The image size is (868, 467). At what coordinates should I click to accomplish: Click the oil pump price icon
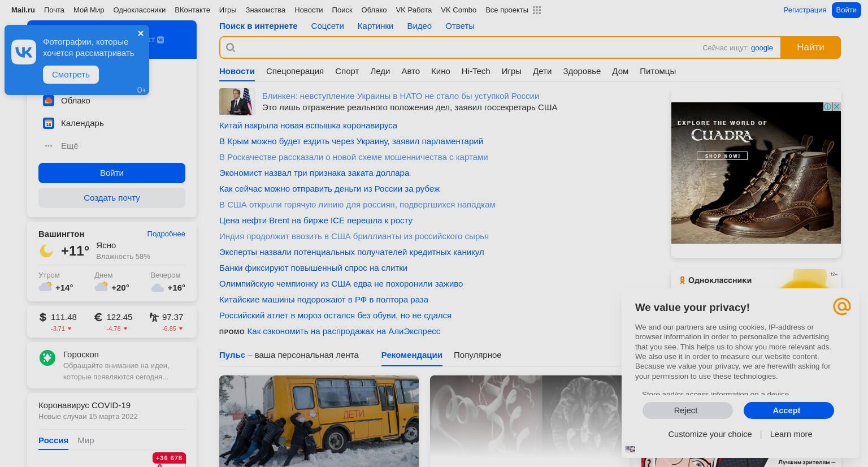click(x=154, y=317)
